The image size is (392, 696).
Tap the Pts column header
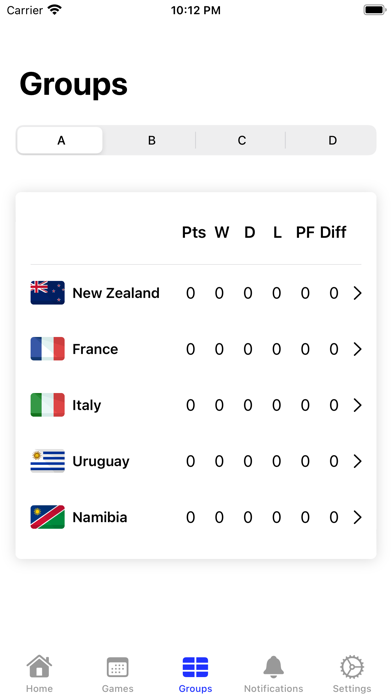click(194, 232)
